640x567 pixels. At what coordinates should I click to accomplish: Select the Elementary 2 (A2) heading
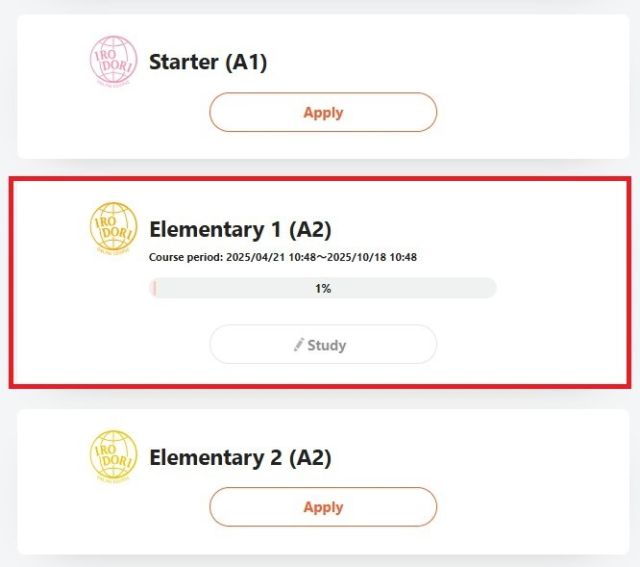[240, 458]
